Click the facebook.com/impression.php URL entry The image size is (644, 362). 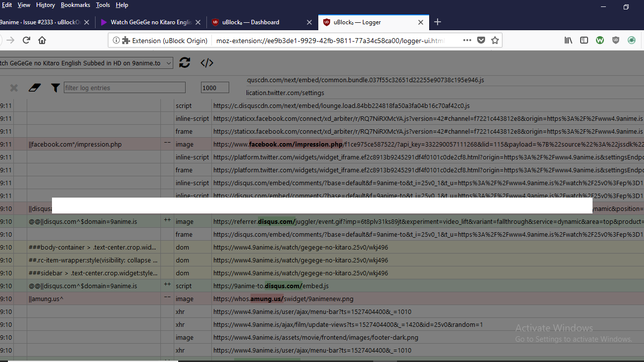point(428,144)
